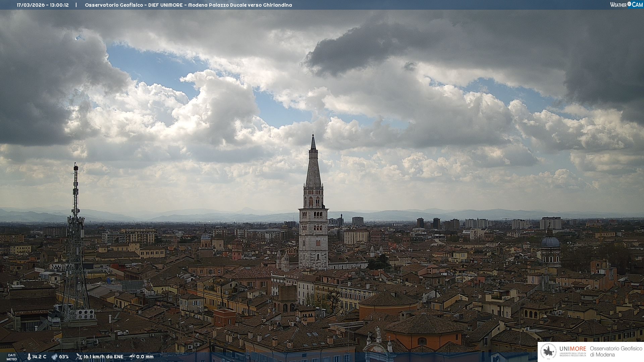Image resolution: width=644 pixels, height=362 pixels.
Task: Click the rain umbrella precipitation icon
Action: coord(132,357)
